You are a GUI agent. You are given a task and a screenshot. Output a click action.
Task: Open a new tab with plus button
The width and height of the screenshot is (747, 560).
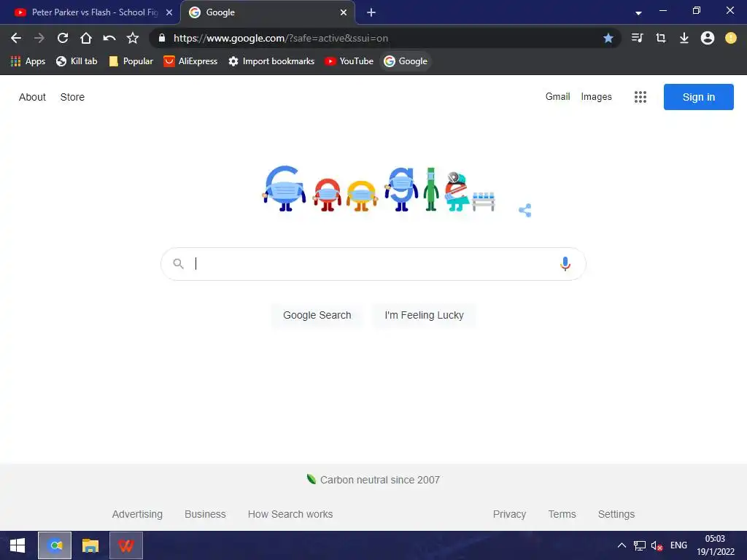click(371, 12)
